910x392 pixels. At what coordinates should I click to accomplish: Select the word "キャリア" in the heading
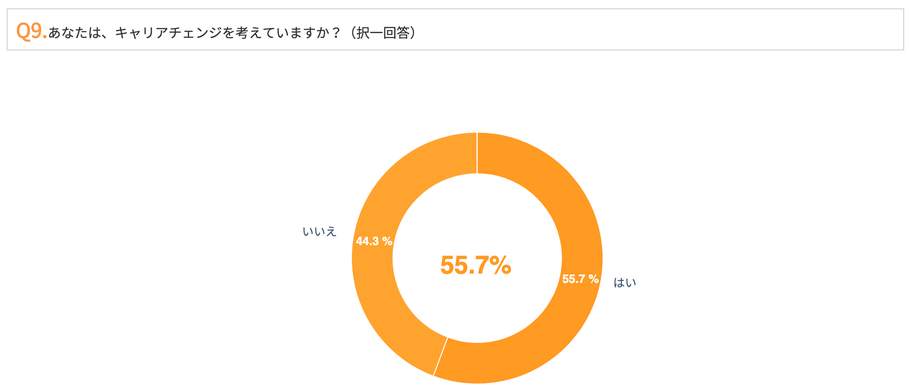tap(139, 33)
